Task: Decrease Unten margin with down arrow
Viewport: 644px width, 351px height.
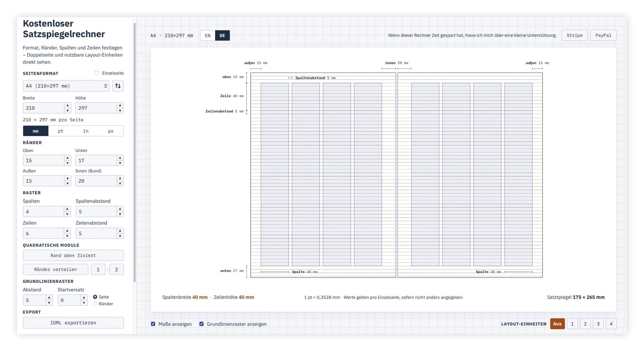Action: pos(120,163)
